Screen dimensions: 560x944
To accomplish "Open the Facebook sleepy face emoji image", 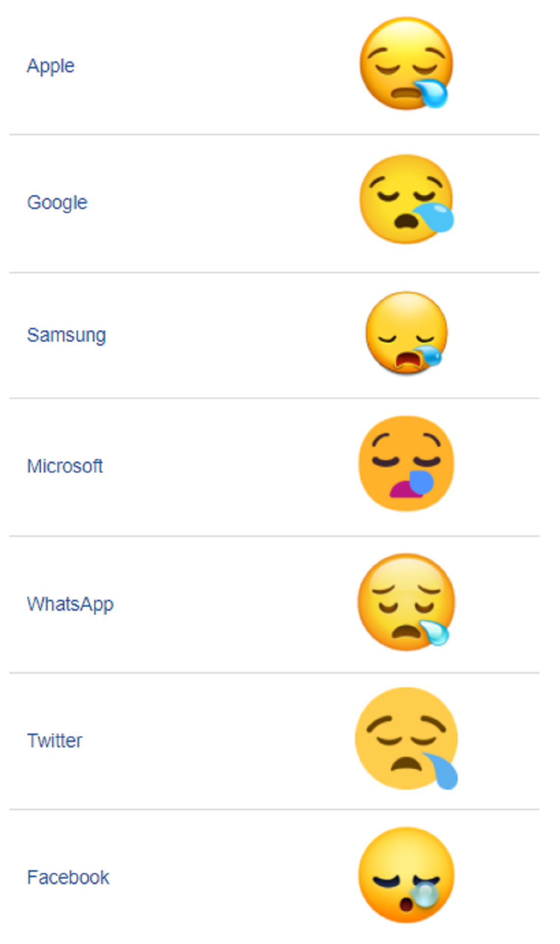I will point(406,875).
